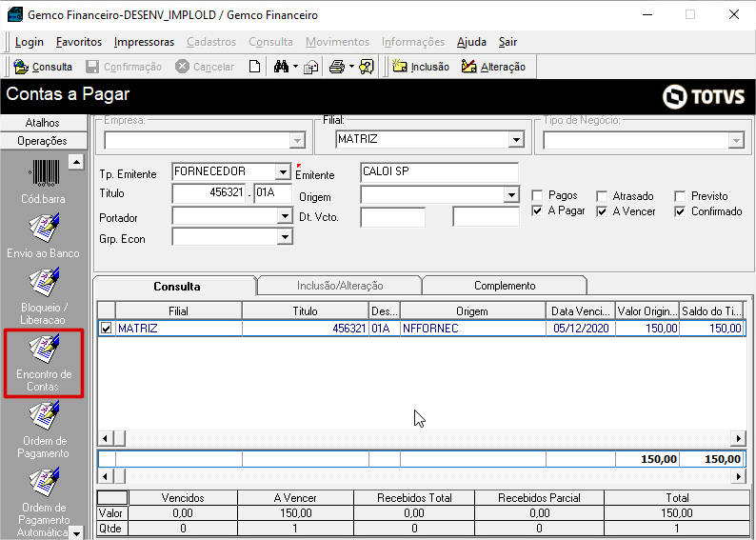Click the Saldo do Ti... column header

[x=710, y=311]
